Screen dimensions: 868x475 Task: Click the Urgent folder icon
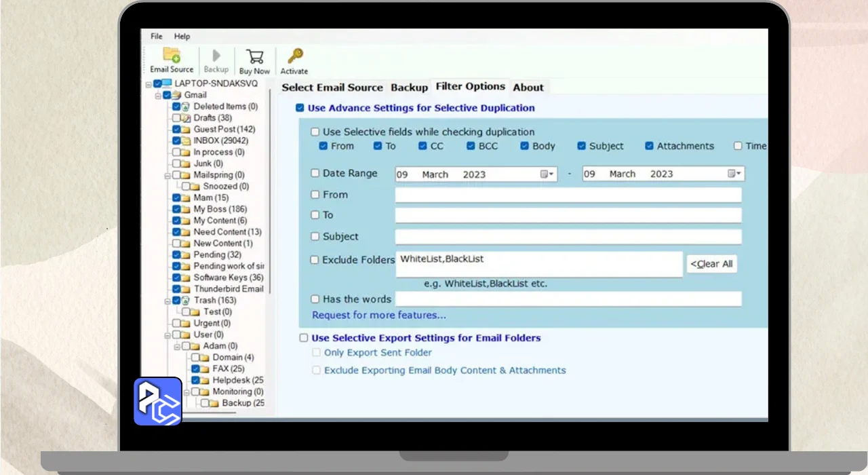point(186,323)
